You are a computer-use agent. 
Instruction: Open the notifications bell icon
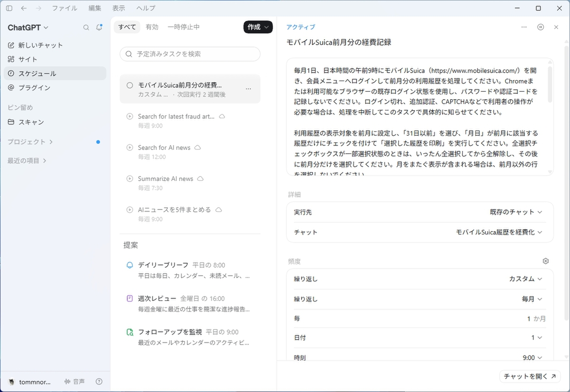pyautogui.click(x=99, y=28)
